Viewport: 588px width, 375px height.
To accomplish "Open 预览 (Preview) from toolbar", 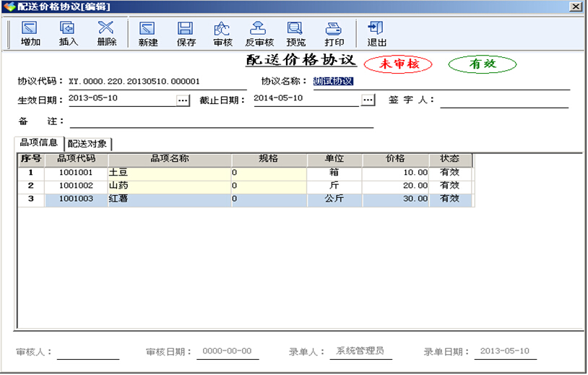I will (x=295, y=33).
